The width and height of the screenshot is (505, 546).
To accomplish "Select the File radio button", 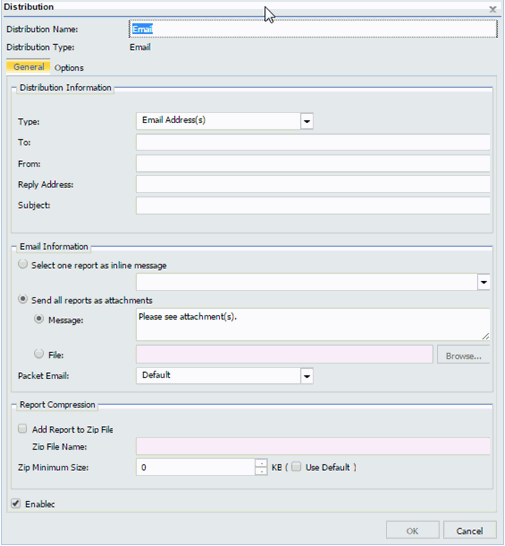I will (39, 354).
